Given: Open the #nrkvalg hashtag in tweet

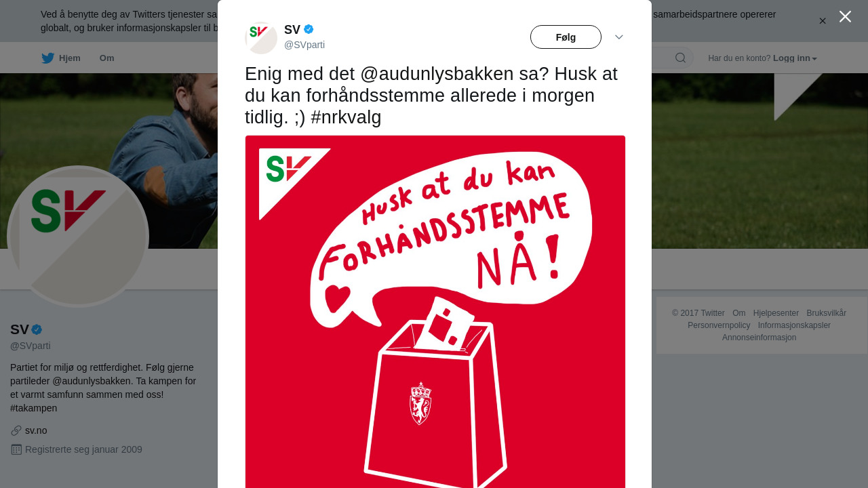Looking at the screenshot, I should tap(346, 117).
